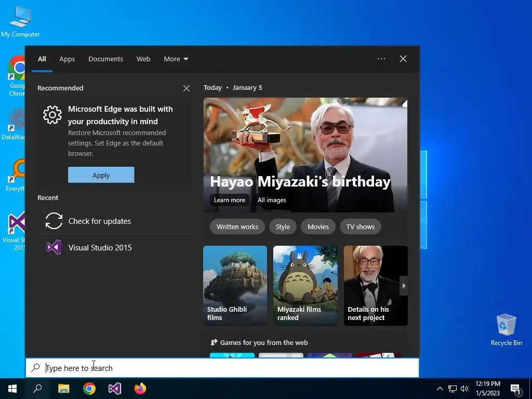Select Everything desktop shortcut
This screenshot has height=399, width=532.
pyautogui.click(x=15, y=176)
